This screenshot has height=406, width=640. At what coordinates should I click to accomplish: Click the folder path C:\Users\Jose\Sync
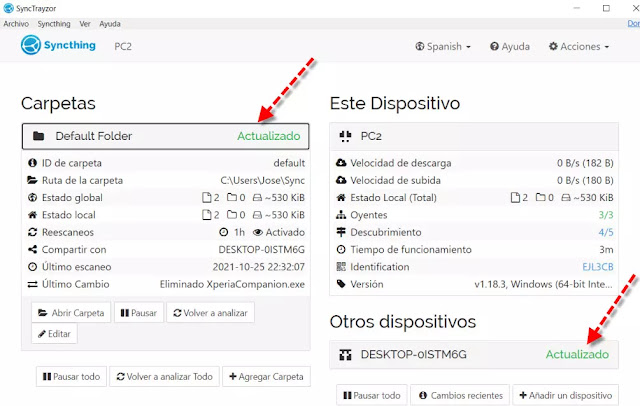click(262, 180)
